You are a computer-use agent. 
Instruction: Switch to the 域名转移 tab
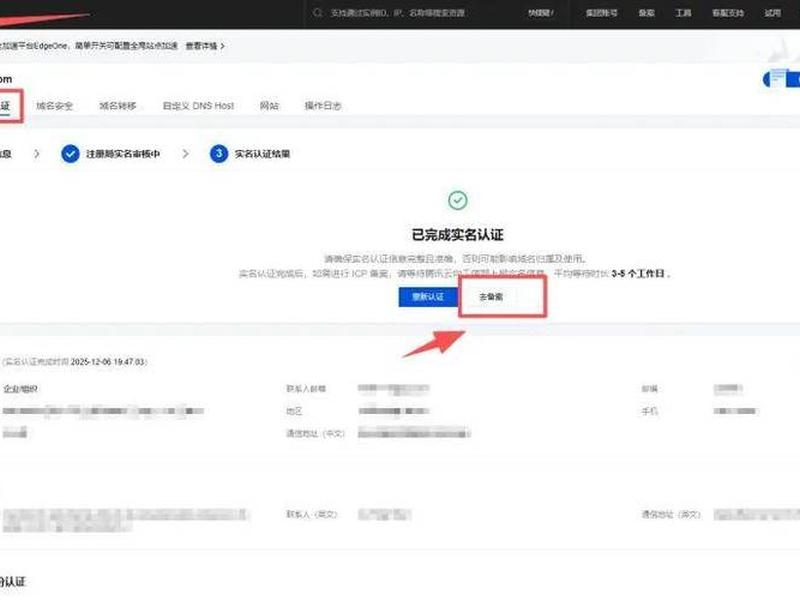coord(118,106)
